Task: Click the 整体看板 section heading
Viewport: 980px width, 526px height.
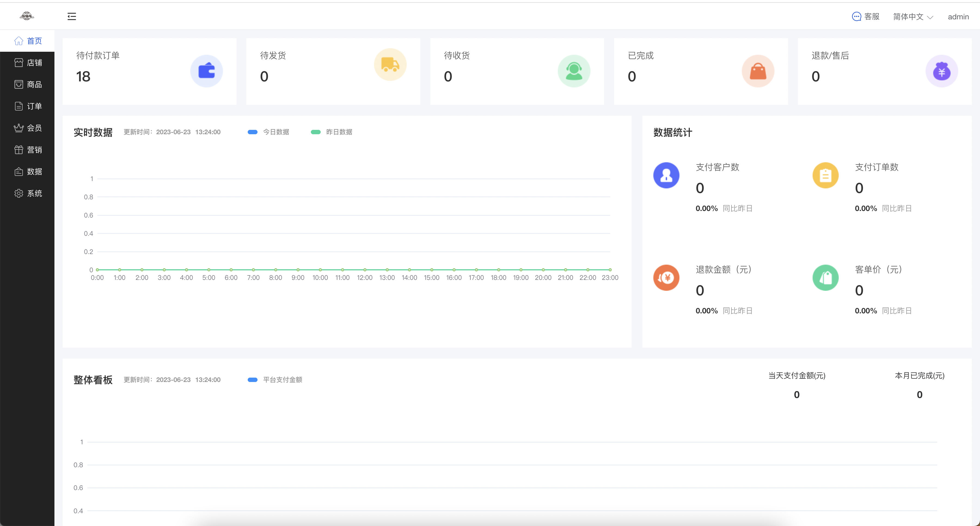Action: point(93,380)
